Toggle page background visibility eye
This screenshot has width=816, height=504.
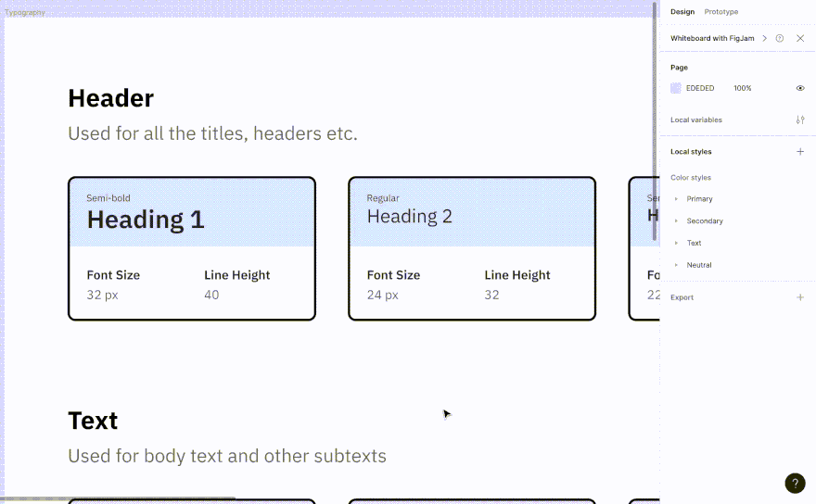tap(800, 88)
